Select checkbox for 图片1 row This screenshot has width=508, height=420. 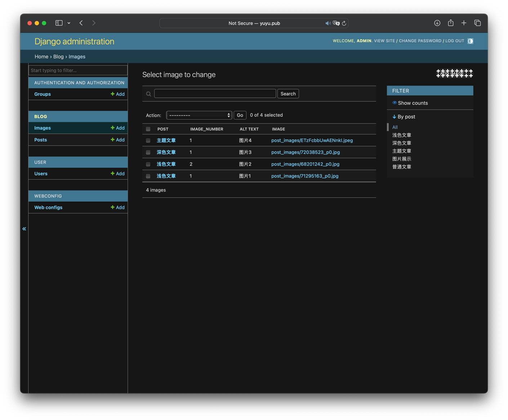148,176
